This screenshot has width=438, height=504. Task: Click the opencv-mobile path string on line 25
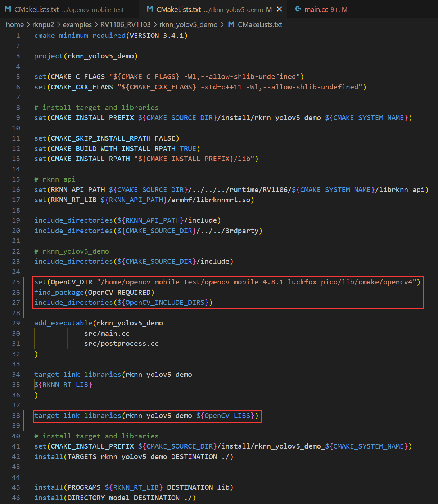point(256,282)
